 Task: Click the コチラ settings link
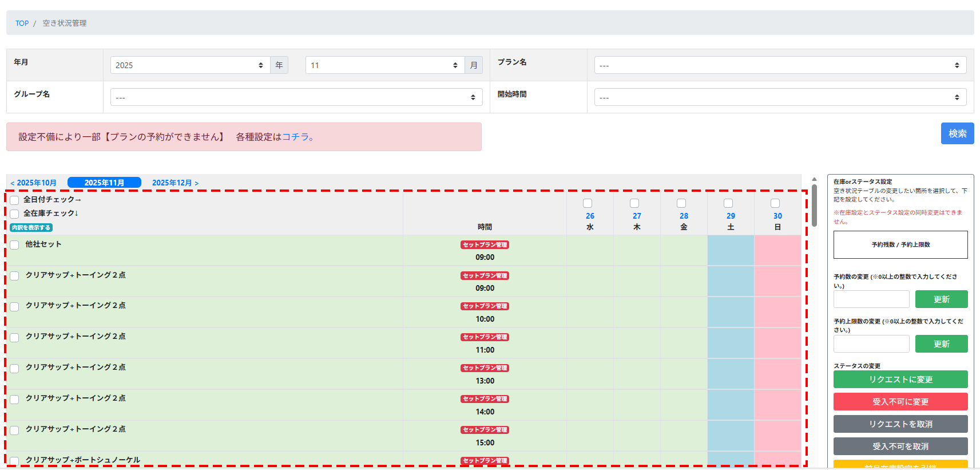click(x=297, y=137)
